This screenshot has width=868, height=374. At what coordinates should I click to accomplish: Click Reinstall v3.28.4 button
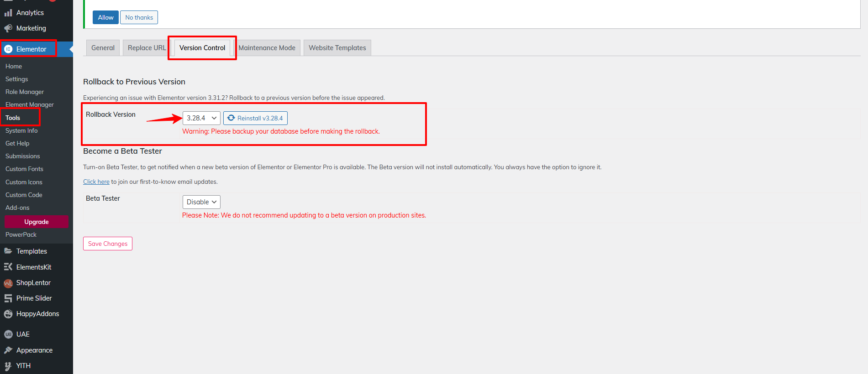[x=255, y=118]
